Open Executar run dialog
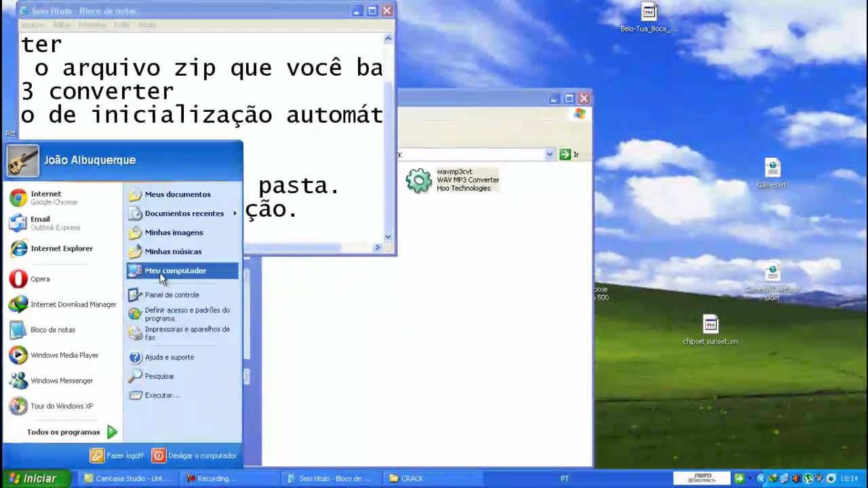The image size is (868, 488). (x=182, y=395)
